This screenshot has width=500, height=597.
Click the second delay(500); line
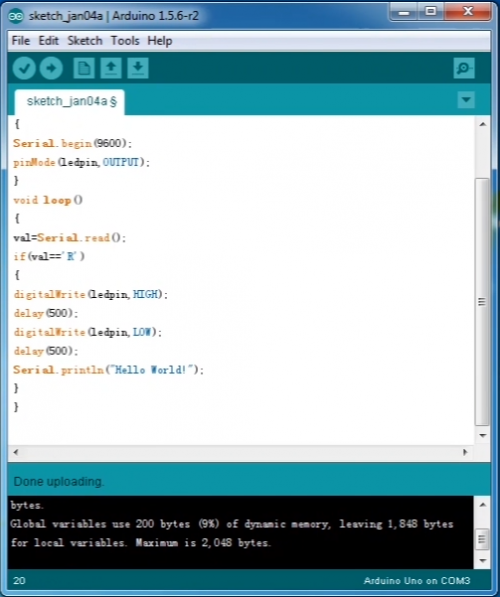tap(46, 351)
